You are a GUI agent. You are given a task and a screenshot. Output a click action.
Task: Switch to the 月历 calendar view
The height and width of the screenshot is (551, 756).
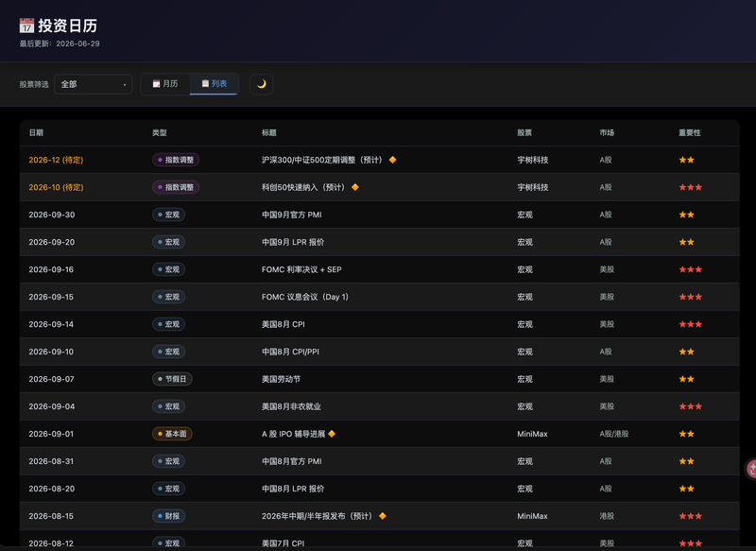[x=165, y=84]
